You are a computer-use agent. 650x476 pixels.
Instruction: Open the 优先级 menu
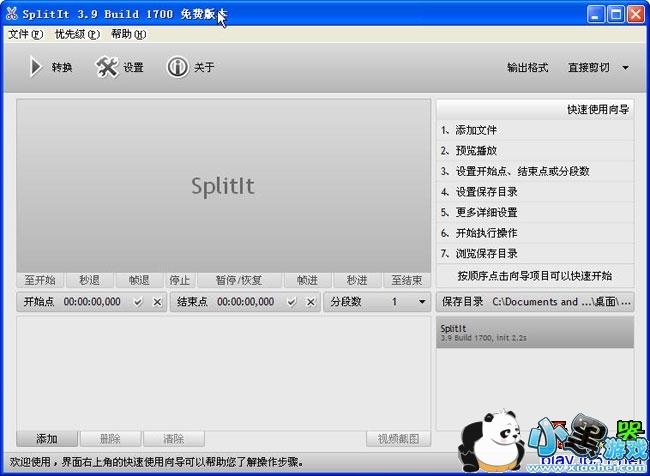pyautogui.click(x=77, y=34)
